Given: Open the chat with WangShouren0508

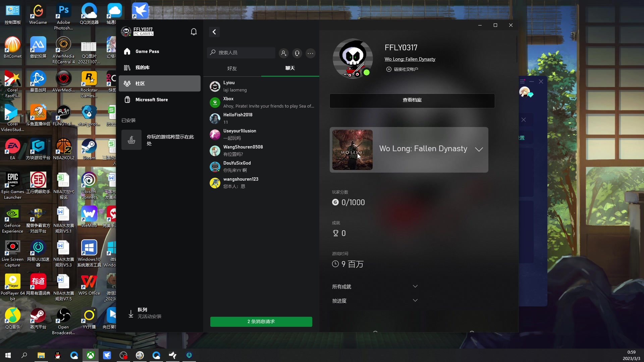Looking at the screenshot, I should 262,150.
